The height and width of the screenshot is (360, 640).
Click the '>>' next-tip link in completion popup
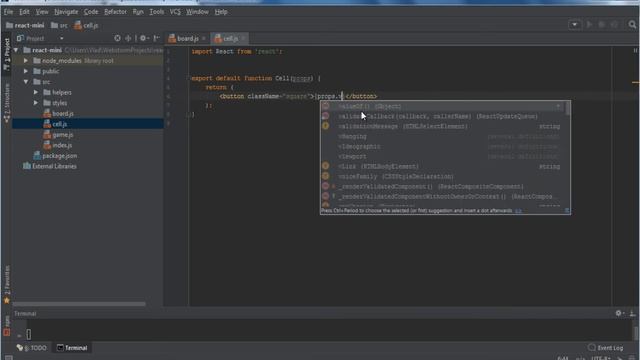[x=518, y=211]
